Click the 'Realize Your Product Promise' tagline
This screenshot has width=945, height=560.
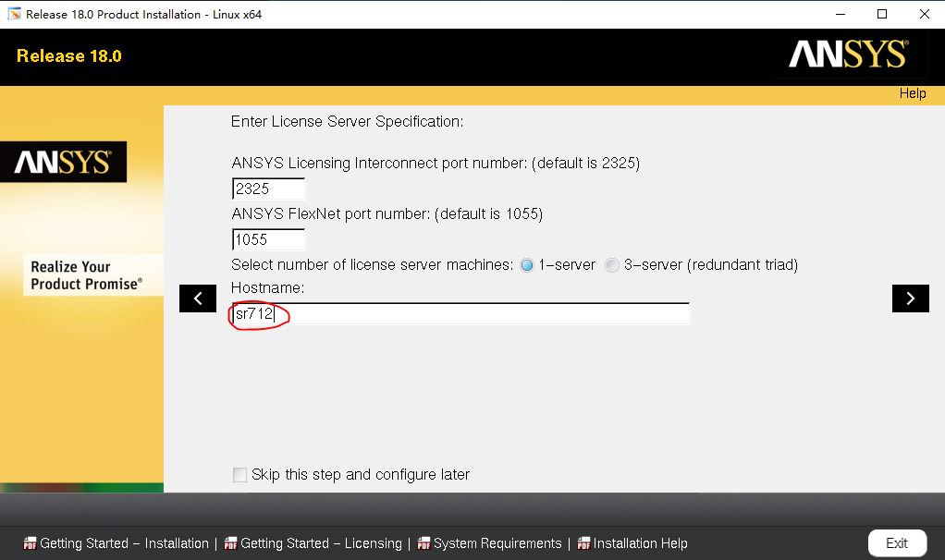click(86, 275)
